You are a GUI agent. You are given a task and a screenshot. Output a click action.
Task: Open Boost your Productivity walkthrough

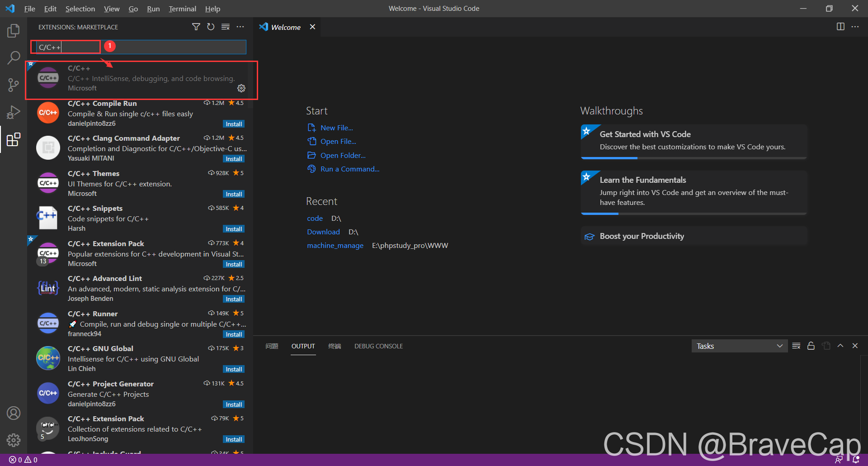point(693,236)
